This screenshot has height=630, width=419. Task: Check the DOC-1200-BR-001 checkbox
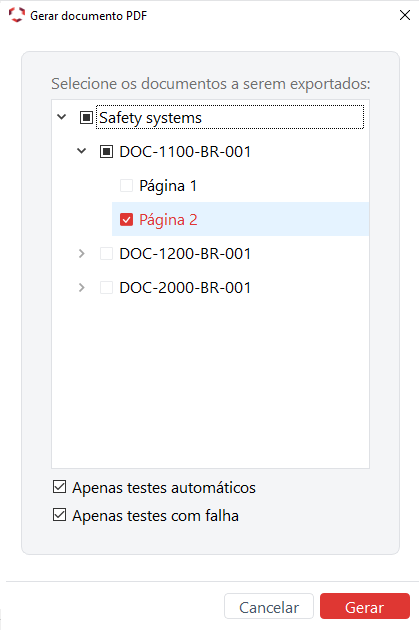coord(106,254)
